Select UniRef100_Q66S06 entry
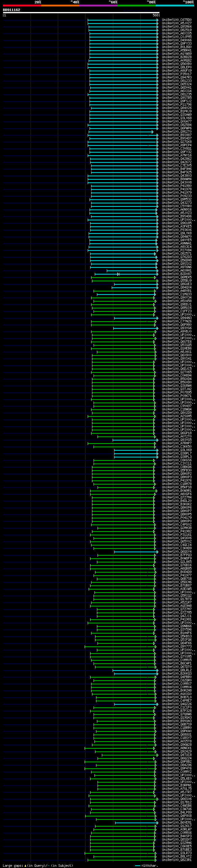This screenshot has height=868, width=197. [177, 799]
